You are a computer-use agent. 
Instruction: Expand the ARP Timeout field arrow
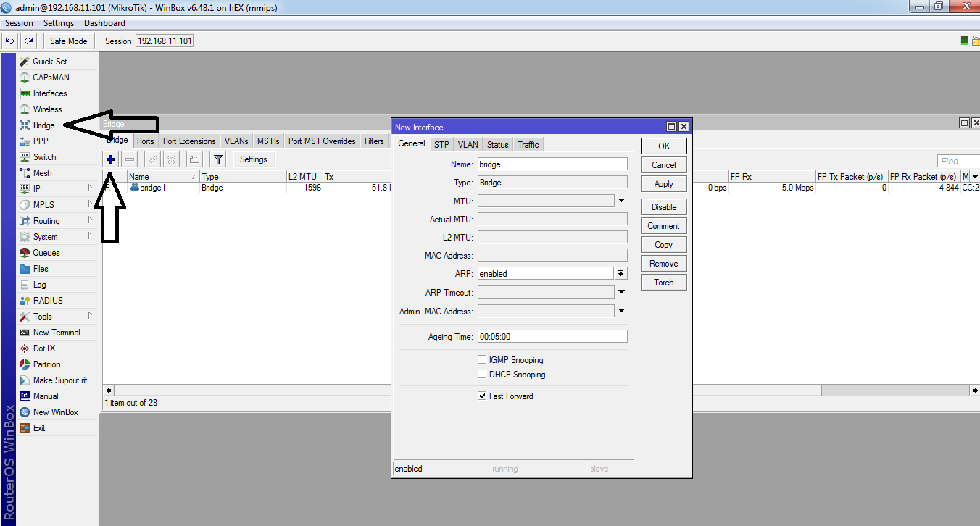[x=621, y=292]
